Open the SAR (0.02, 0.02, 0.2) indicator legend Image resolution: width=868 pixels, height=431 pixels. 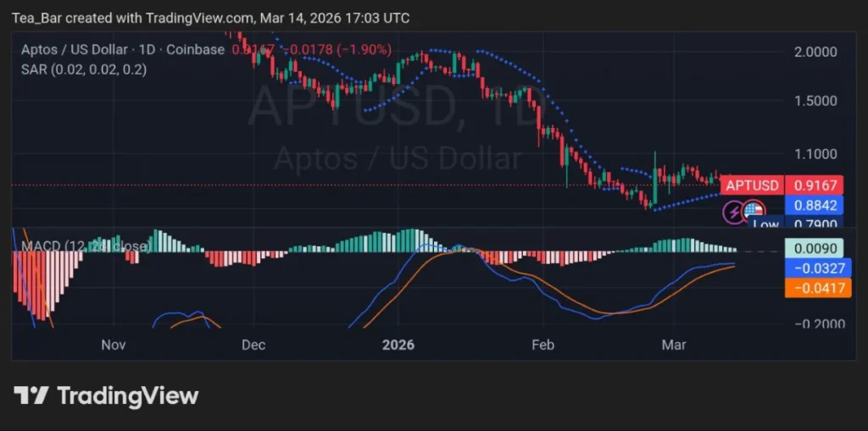(83, 69)
